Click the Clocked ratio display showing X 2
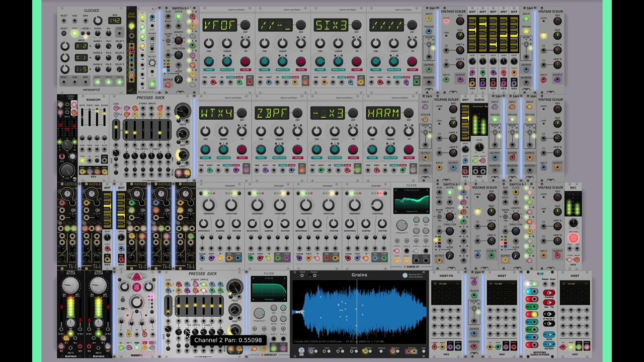 pyautogui.click(x=82, y=46)
